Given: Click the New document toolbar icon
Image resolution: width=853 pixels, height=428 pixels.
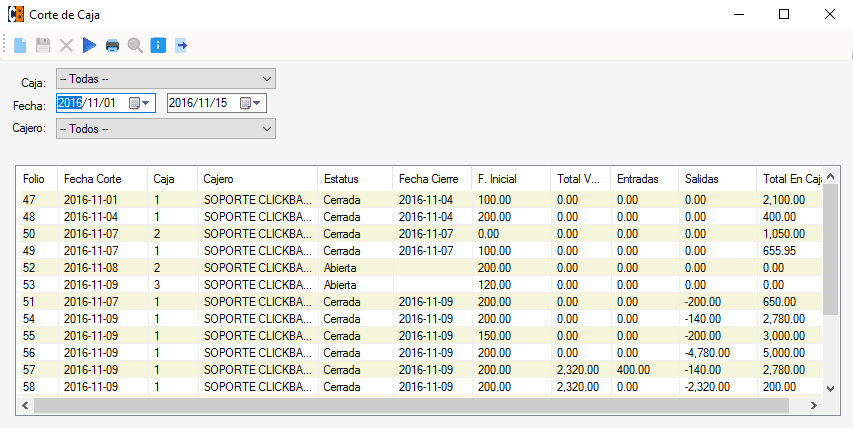Looking at the screenshot, I should [x=20, y=45].
